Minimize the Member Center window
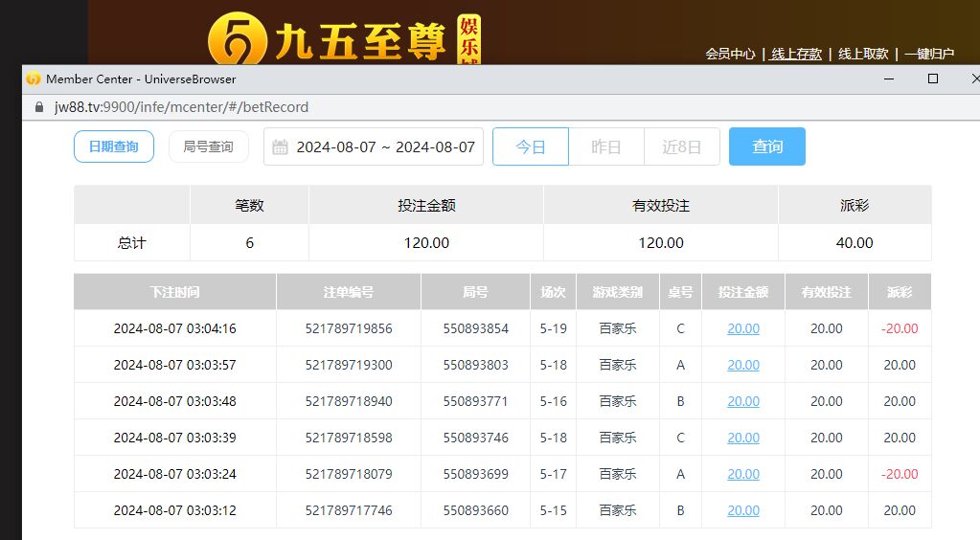The width and height of the screenshot is (980, 540). [x=887, y=79]
